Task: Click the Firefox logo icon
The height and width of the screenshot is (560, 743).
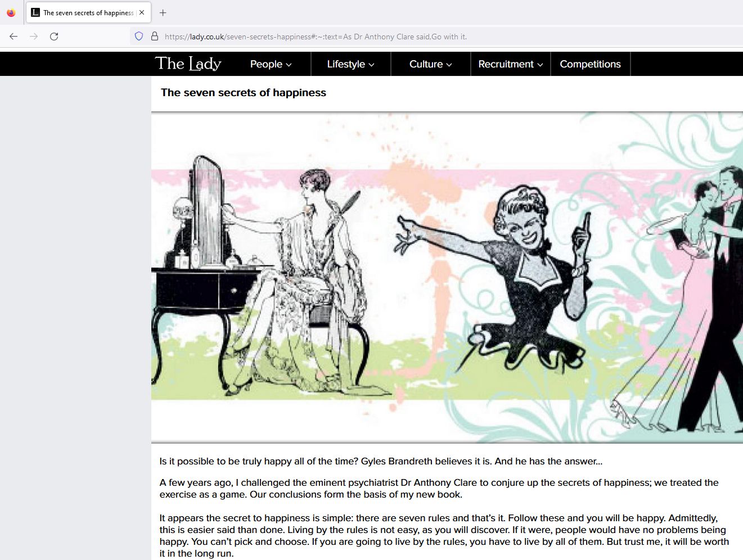Action: coord(11,12)
